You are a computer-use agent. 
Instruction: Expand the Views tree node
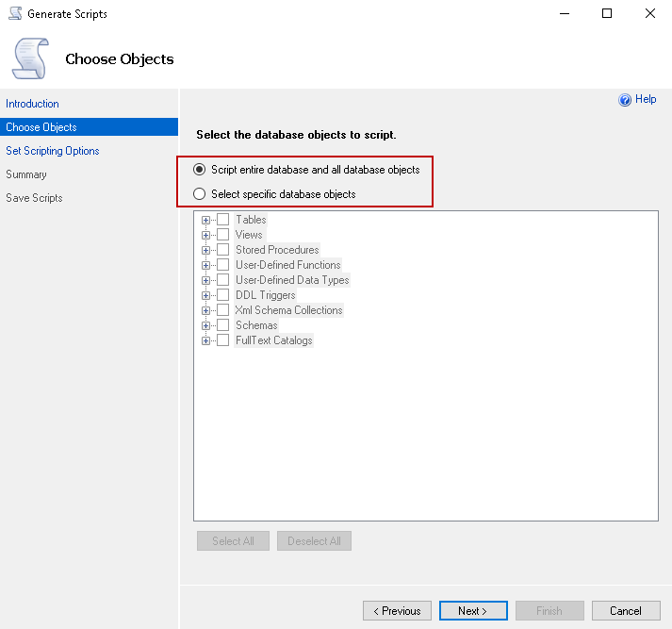pos(205,235)
